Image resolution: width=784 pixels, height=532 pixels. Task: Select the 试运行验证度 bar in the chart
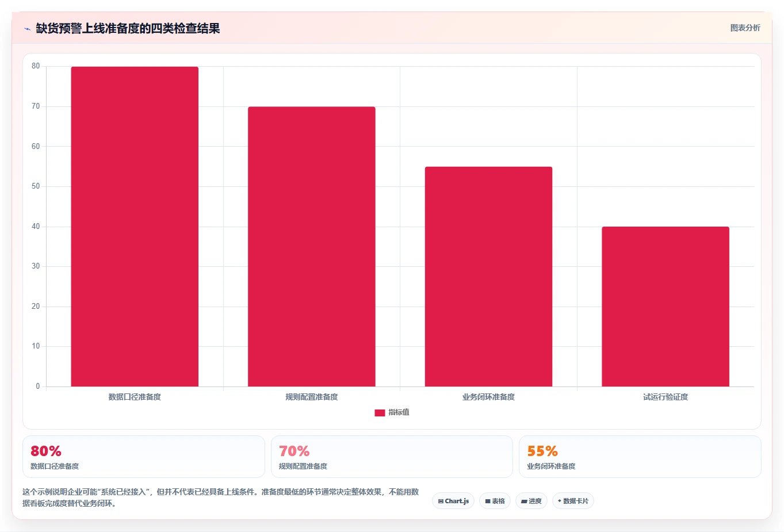click(666, 307)
